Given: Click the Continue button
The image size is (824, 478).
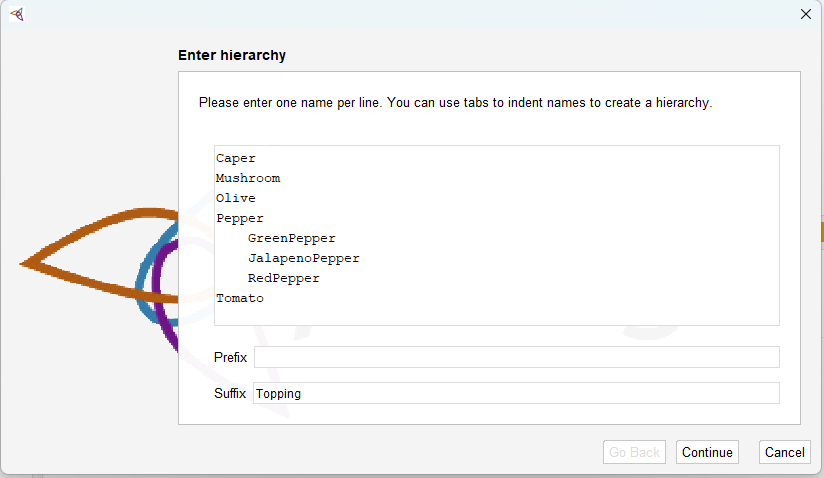Looking at the screenshot, I should [x=707, y=452].
